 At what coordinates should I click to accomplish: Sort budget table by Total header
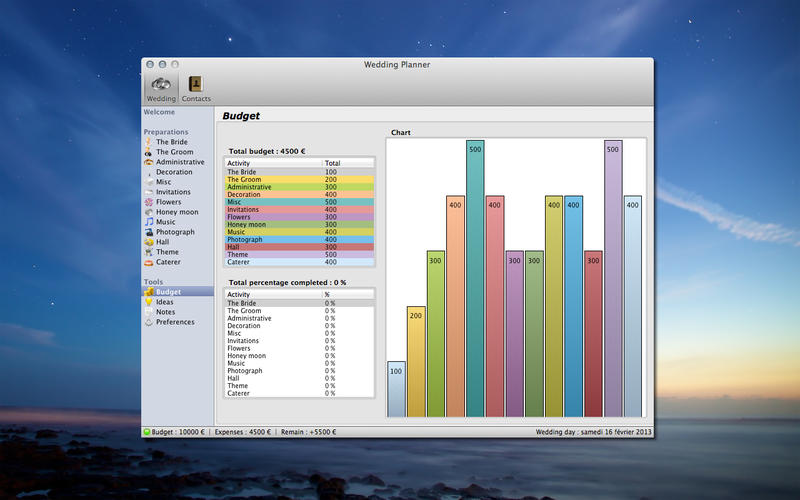tap(348, 163)
